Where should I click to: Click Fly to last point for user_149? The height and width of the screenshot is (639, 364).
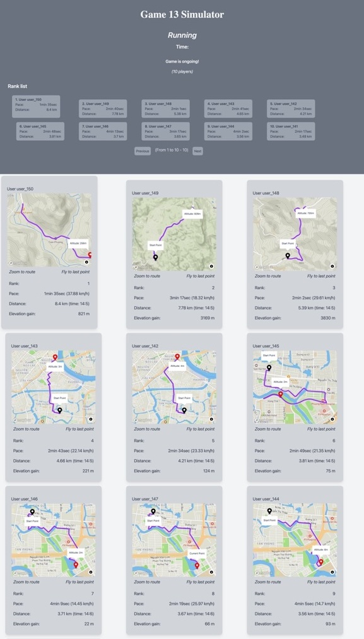tap(201, 276)
